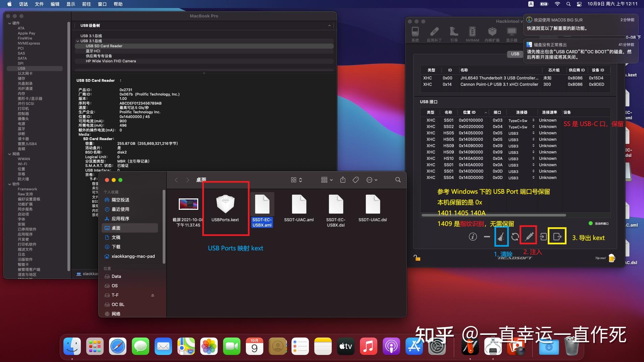Eject the T-F volume in Finder sidebar

(x=153, y=295)
